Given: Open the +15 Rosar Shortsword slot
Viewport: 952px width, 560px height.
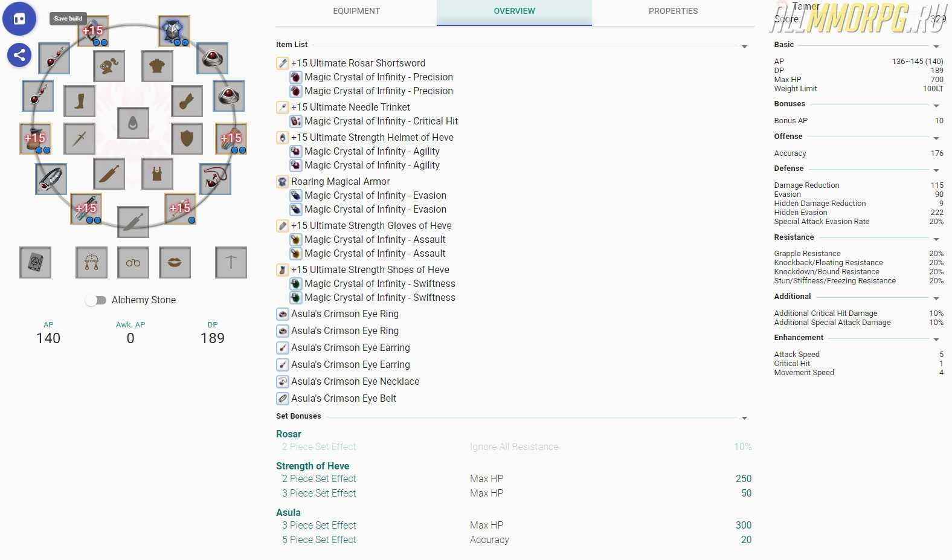Looking at the screenshot, I should (x=86, y=208).
